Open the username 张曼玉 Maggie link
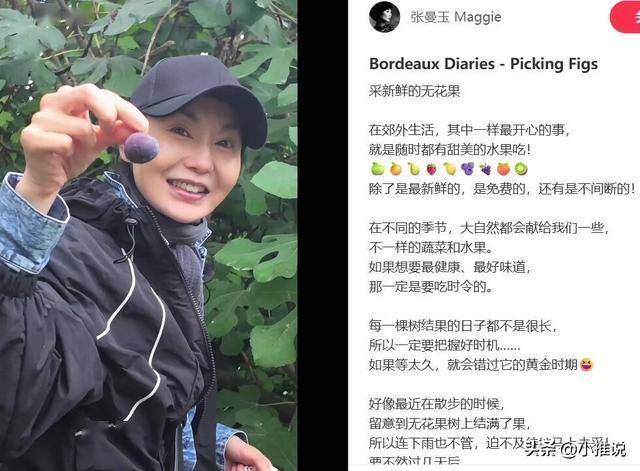Image resolution: width=640 pixels, height=471 pixels. pyautogui.click(x=456, y=17)
